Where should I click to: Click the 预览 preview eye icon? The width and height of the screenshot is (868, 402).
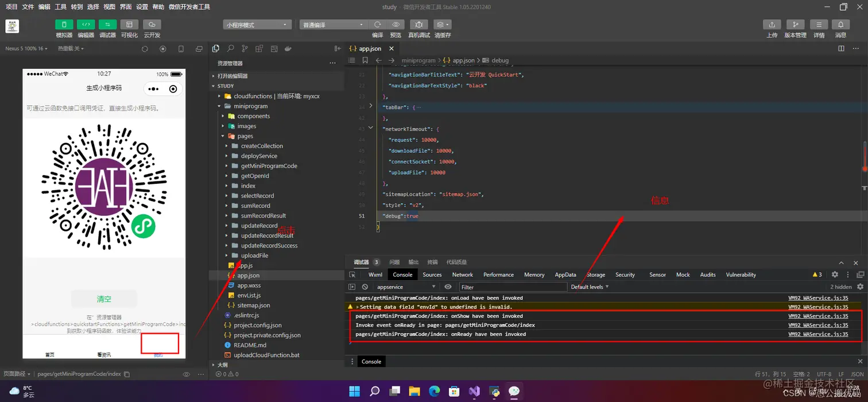tap(396, 25)
